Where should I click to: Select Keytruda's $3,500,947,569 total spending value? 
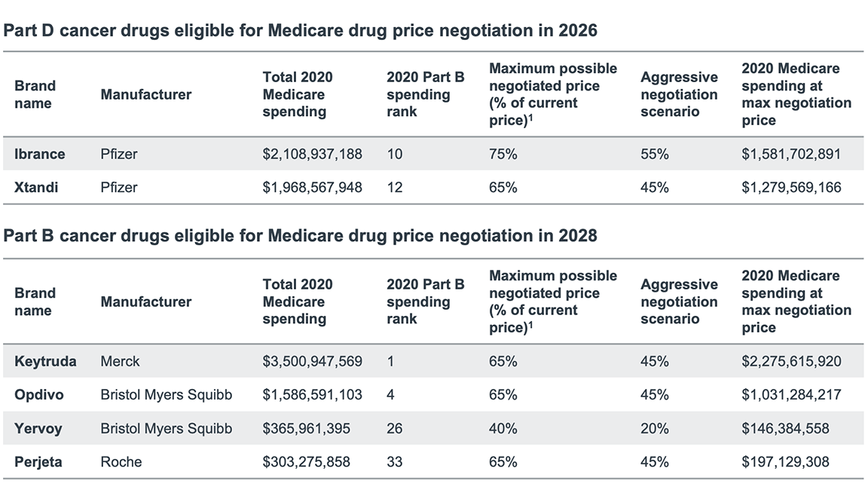click(x=312, y=361)
